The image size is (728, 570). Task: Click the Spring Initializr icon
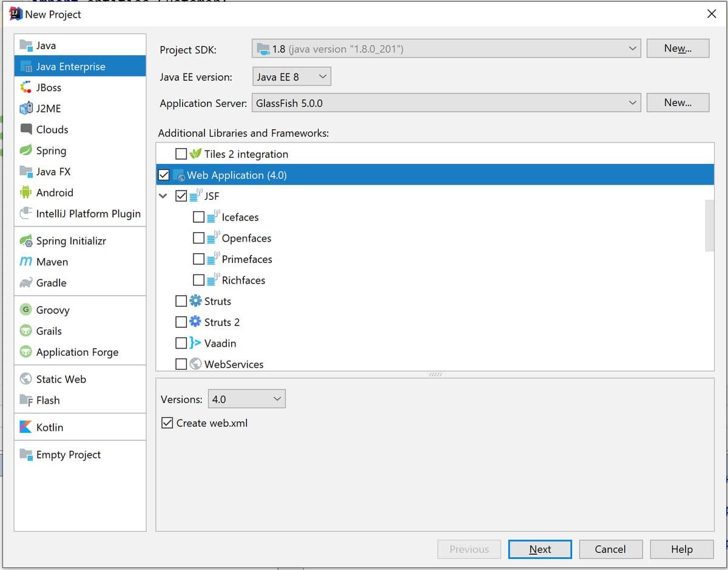[x=25, y=241]
